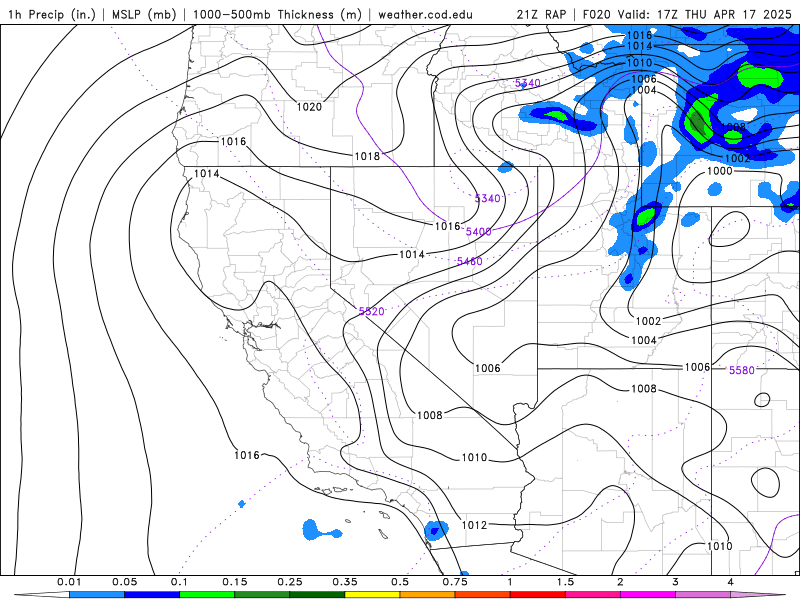Screen dimensions: 800x600
Task: Click the 1012 isobar label
Action: point(474,525)
